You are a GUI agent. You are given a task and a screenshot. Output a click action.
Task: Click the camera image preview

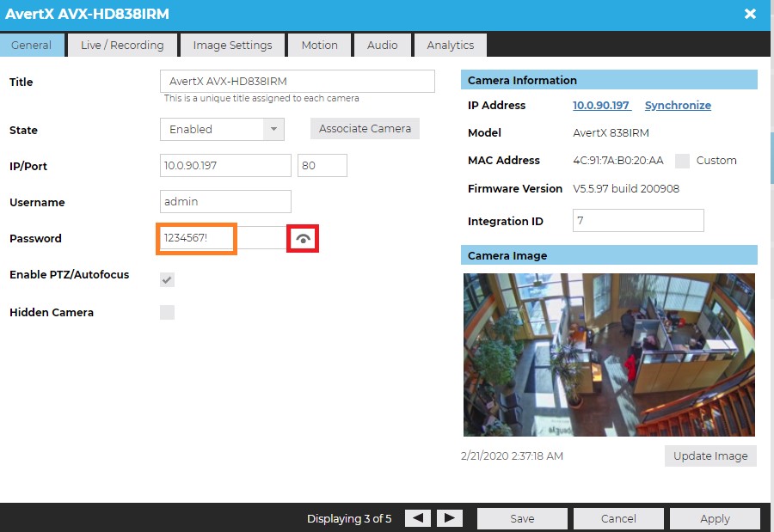609,355
